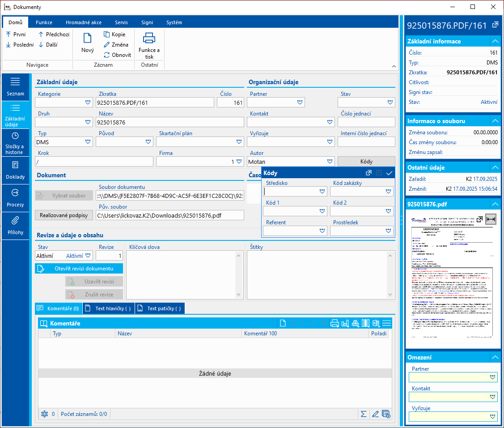
Task: Select the Text hlavičky tab
Action: [x=109, y=308]
